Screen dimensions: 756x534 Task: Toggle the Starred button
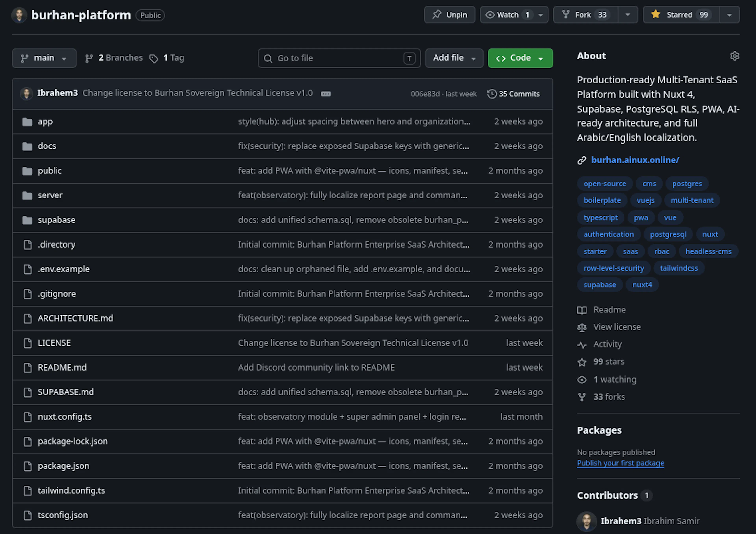[x=681, y=15]
